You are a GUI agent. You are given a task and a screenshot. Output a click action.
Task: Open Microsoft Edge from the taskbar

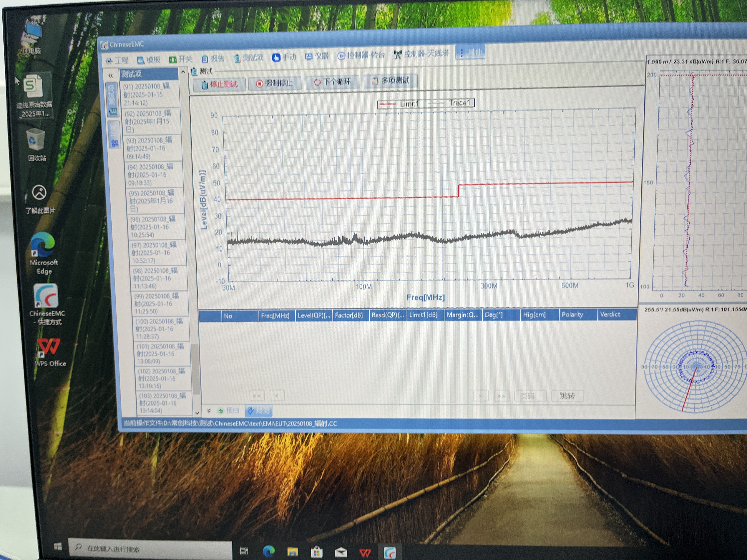tap(268, 551)
